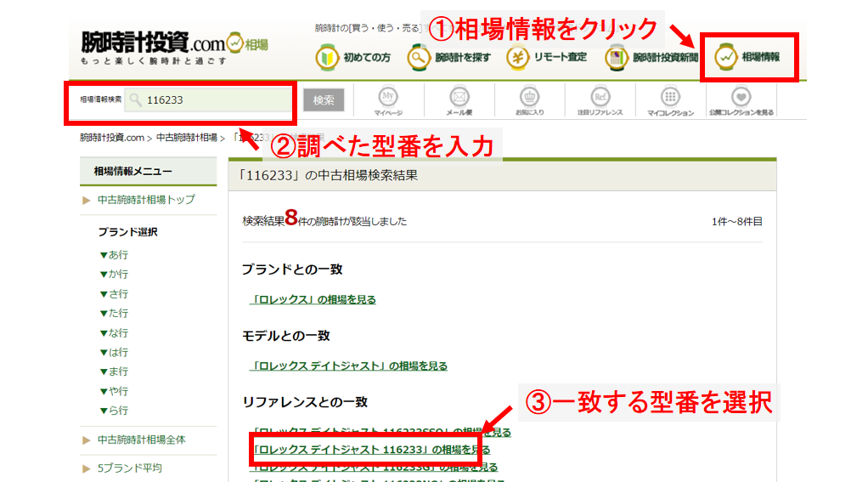Open 中古腕時計相場 breadcrumb link
The height and width of the screenshot is (482, 868).
[187, 138]
